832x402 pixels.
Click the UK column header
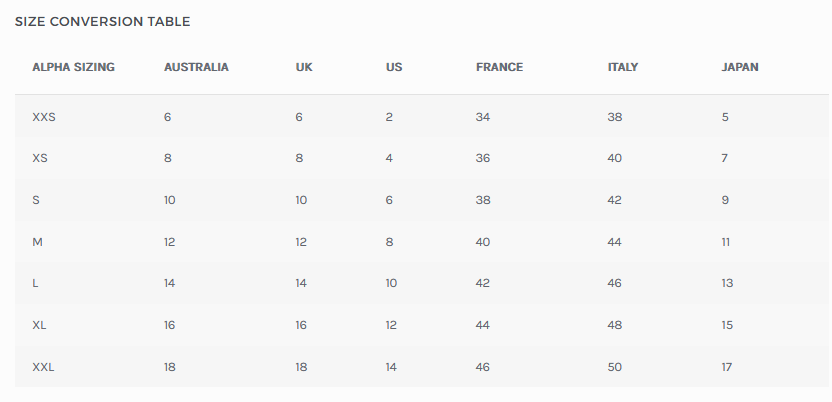[304, 68]
